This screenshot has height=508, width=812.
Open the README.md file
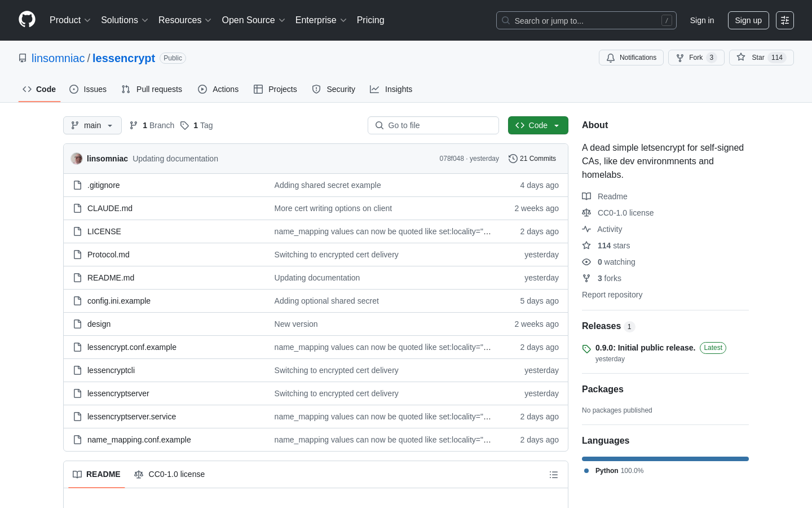[x=111, y=278]
